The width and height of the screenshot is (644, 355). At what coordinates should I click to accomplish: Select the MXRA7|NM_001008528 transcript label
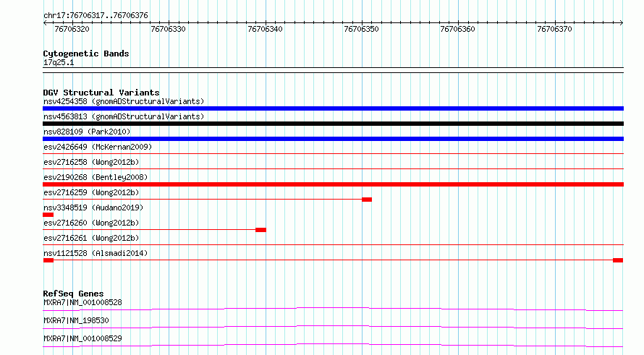click(x=82, y=302)
